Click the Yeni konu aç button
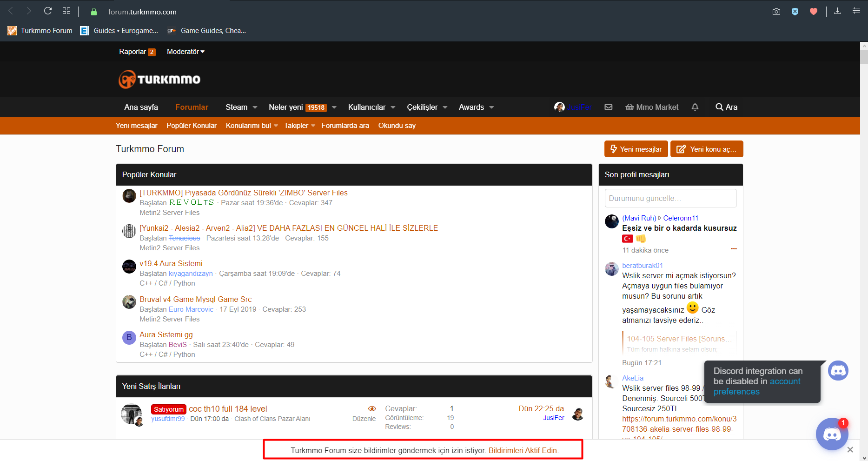Viewport: 868px width, 461px height. pyautogui.click(x=706, y=149)
